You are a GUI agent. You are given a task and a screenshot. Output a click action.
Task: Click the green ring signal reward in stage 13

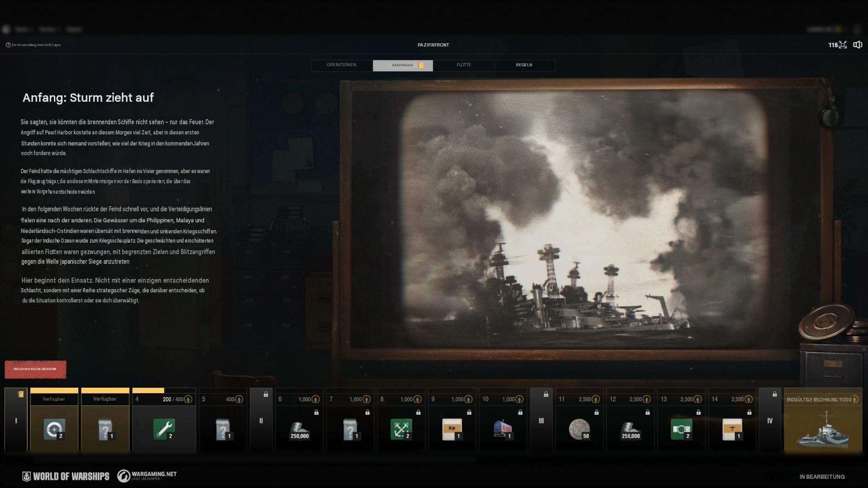point(681,429)
